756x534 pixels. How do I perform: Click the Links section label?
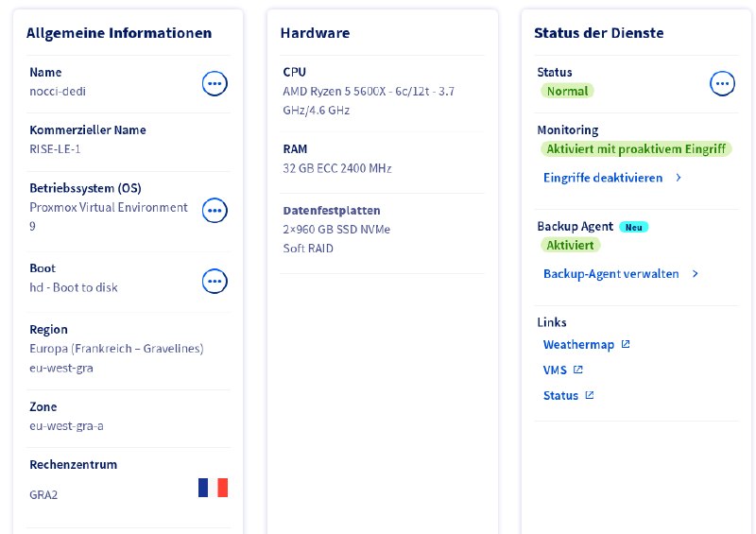[552, 322]
